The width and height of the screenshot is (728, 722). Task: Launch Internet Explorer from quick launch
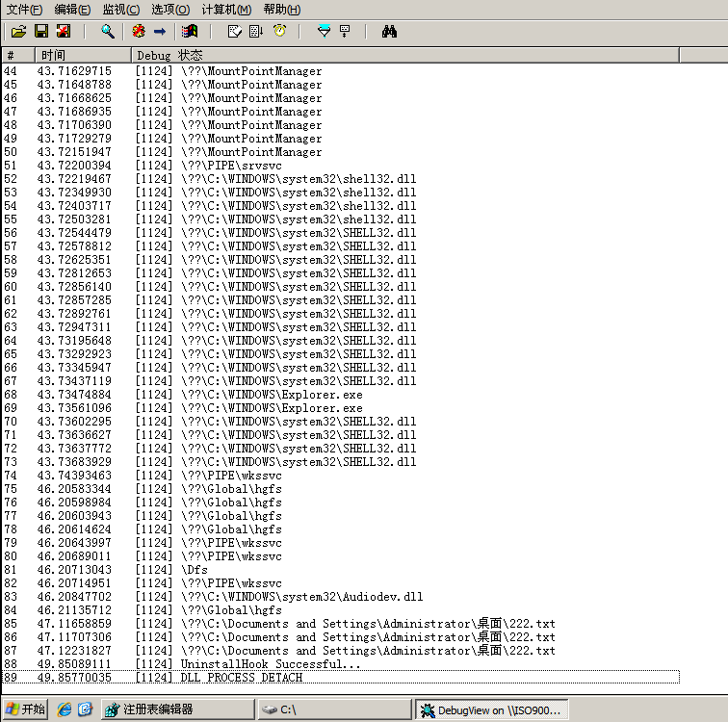pyautogui.click(x=65, y=709)
